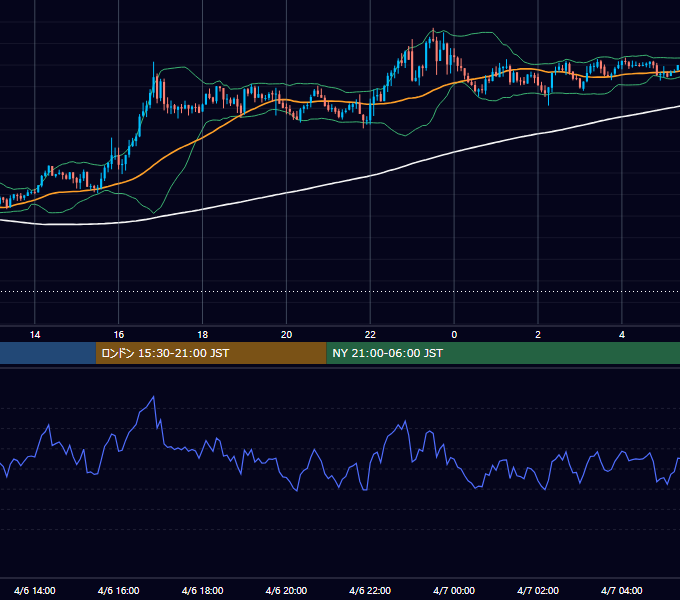Viewport: 680px width, 600px height.
Task: Click the 22 hour label on price chart axis
Action: click(x=370, y=335)
